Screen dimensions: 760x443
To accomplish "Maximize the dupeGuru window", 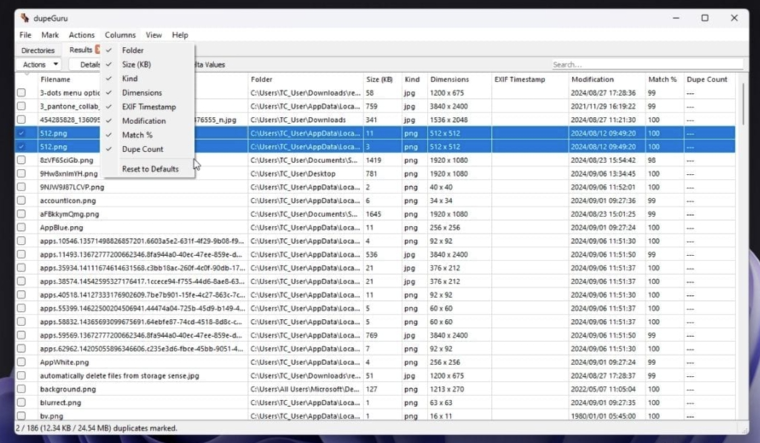I will [704, 18].
